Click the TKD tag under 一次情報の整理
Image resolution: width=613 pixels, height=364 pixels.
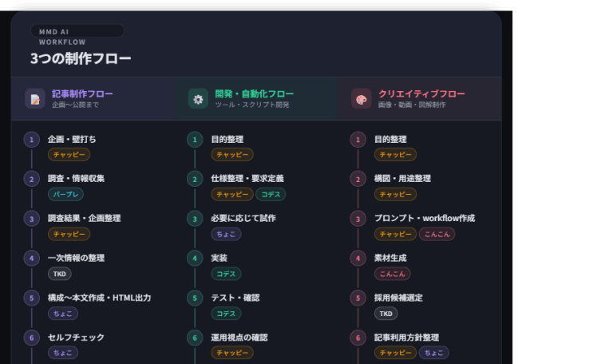[60, 274]
